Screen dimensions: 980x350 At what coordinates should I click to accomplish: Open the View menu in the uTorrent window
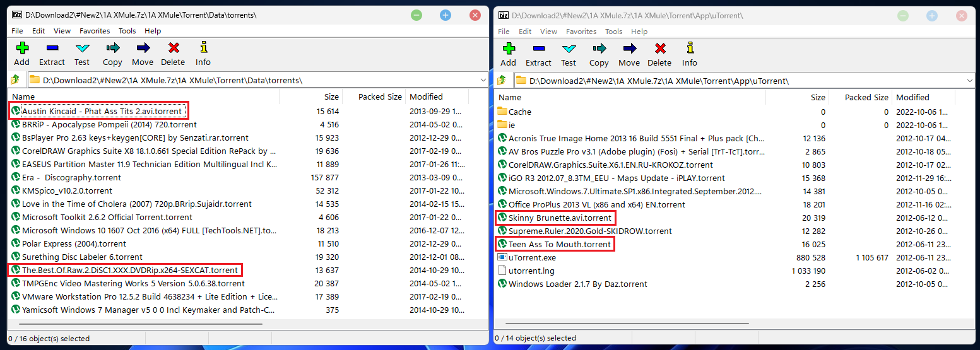[548, 31]
